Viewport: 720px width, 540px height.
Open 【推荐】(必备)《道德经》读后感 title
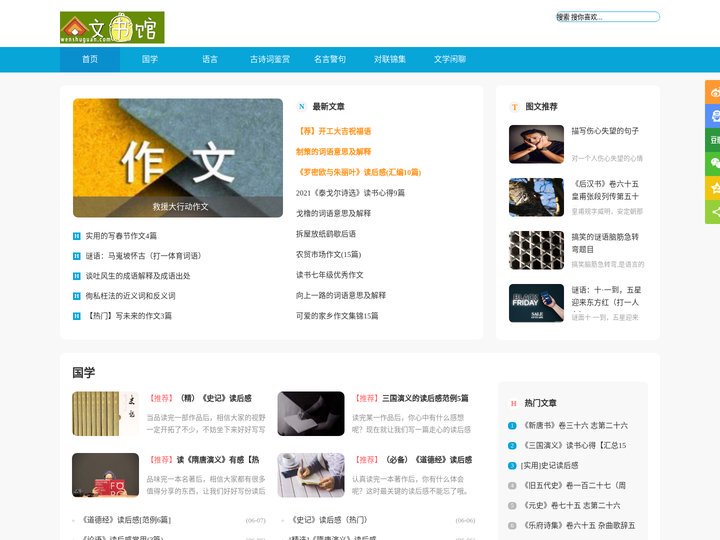point(412,460)
